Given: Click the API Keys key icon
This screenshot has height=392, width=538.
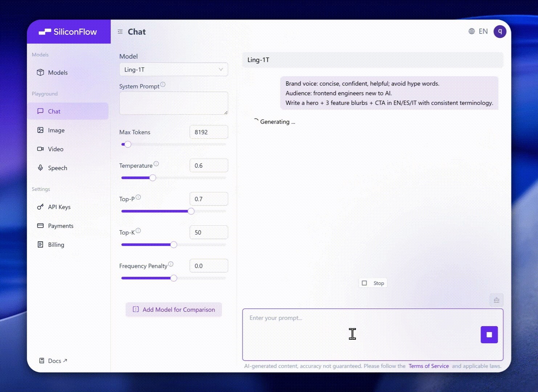Looking at the screenshot, I should point(40,207).
